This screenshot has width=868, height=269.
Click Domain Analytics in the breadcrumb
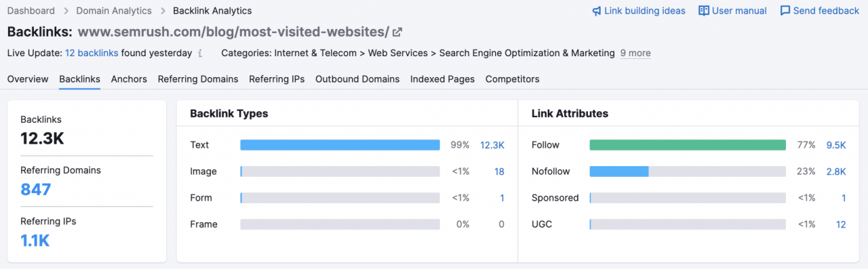(114, 11)
